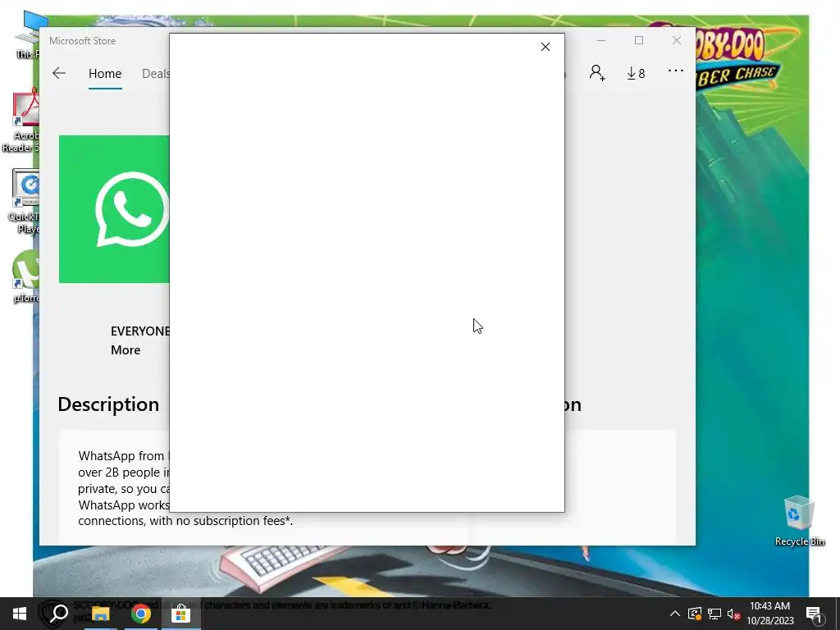Open the security tray icon with orange dot
Screen dimensions: 840x630
coord(695,614)
